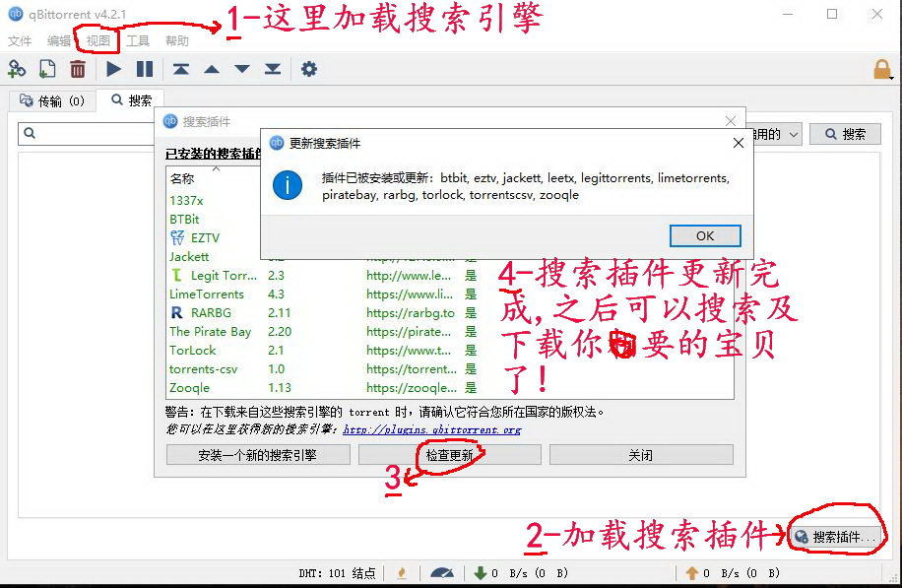Click the EZTV plugin icon
This screenshot has width=902, height=588.
[177, 237]
